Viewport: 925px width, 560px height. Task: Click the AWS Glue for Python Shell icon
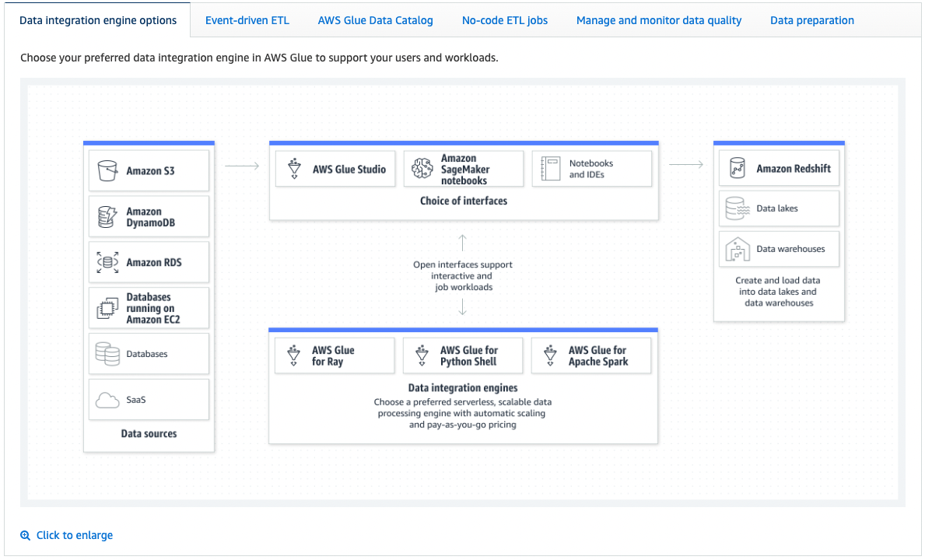tap(422, 356)
